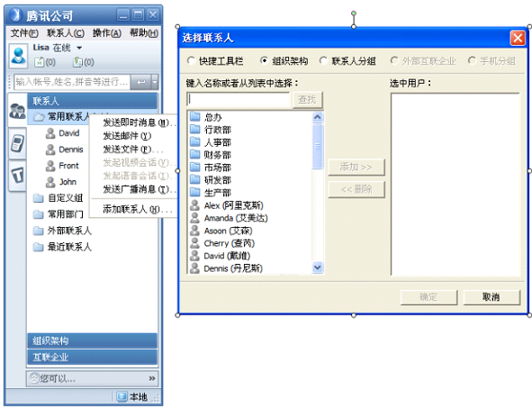Click the search enter arrow icon
The image size is (532, 408).
pos(140,82)
